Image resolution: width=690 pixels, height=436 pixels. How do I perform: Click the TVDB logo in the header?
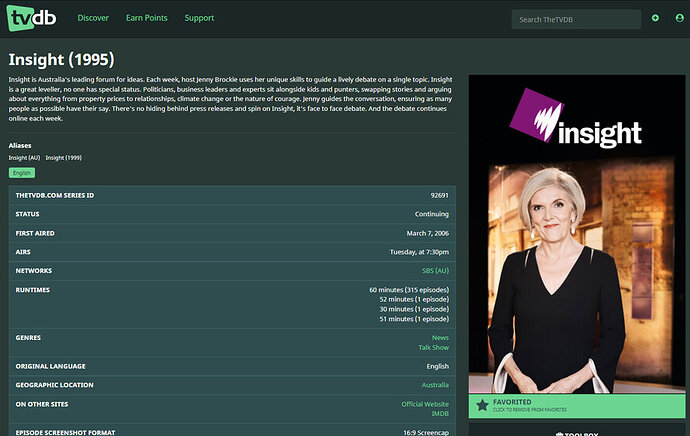tap(32, 18)
